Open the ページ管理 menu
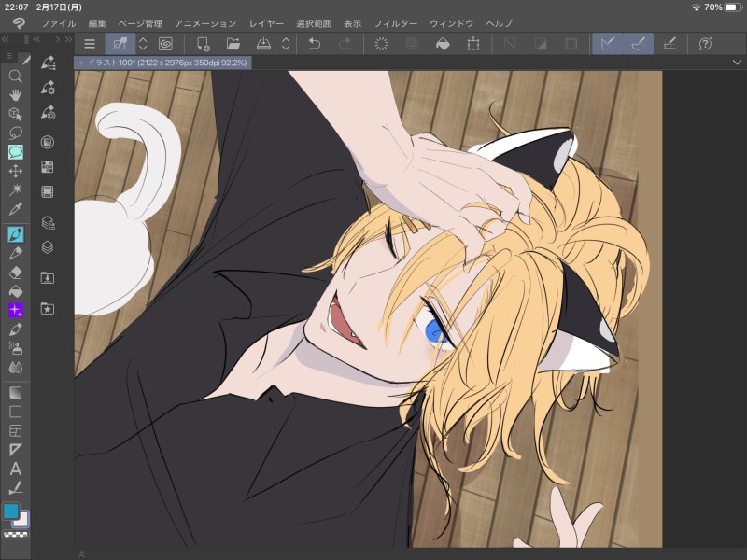This screenshot has height=560, width=747. pos(141,23)
